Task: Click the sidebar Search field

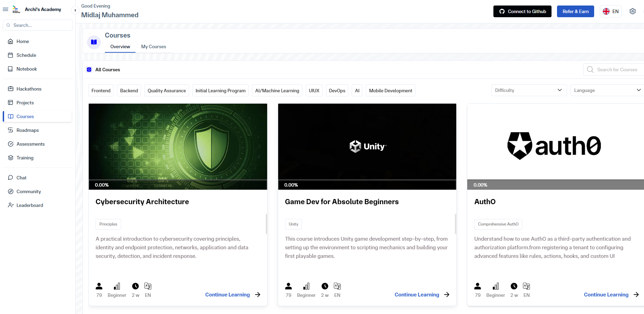Action: click(38, 25)
